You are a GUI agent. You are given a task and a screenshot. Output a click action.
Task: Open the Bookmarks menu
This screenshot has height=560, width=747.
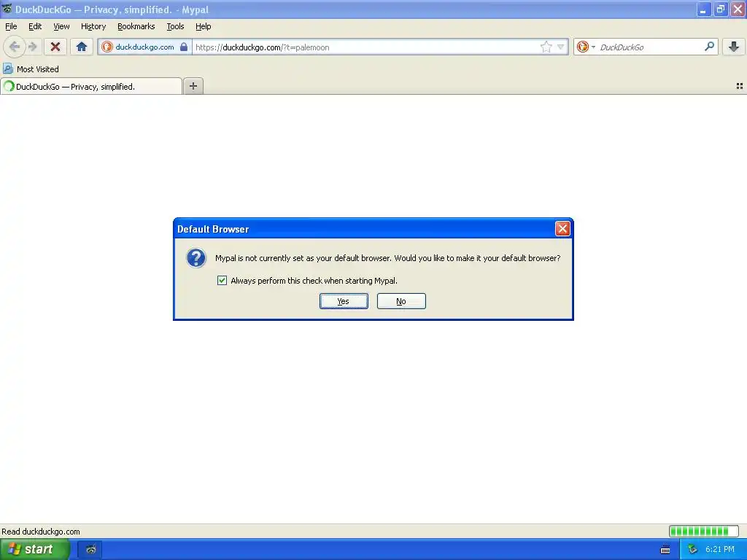pos(136,26)
